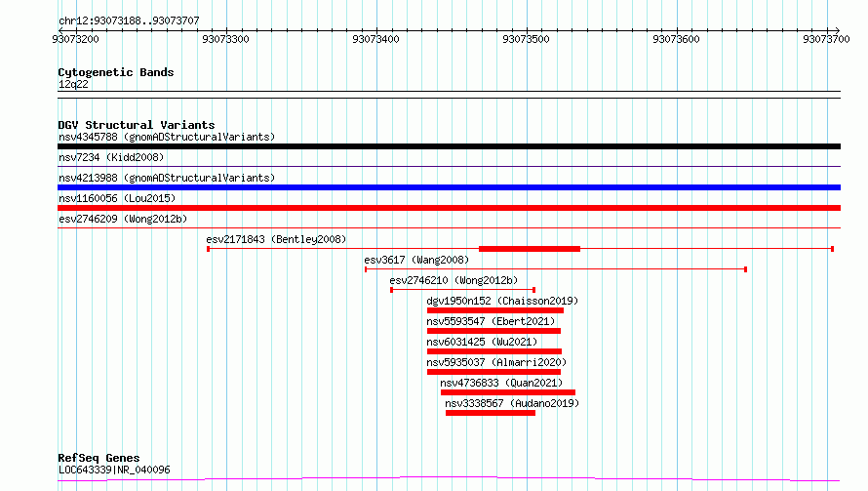Screen dimensions: 868x491
Task: Click the RefSeq Genes track heading
Action: click(99, 458)
